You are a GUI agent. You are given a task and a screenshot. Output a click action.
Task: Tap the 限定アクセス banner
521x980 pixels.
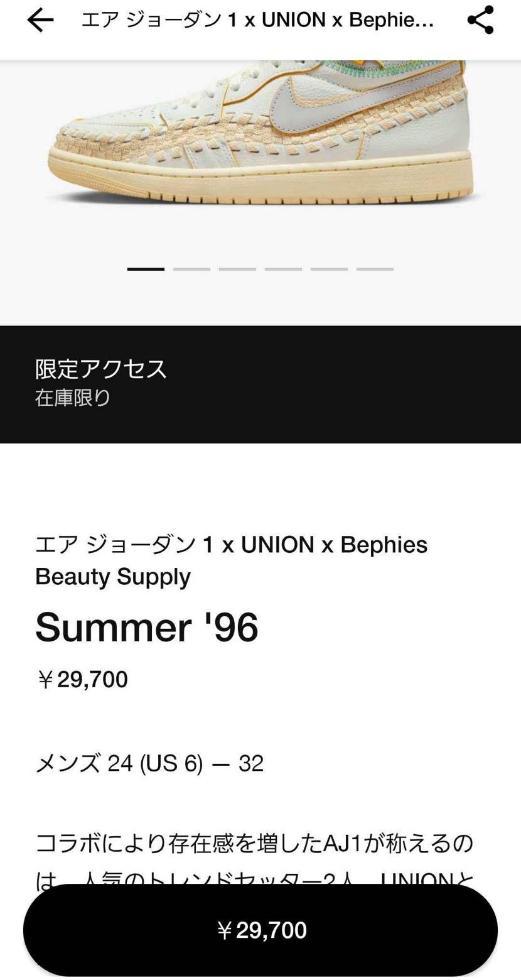coord(100,369)
